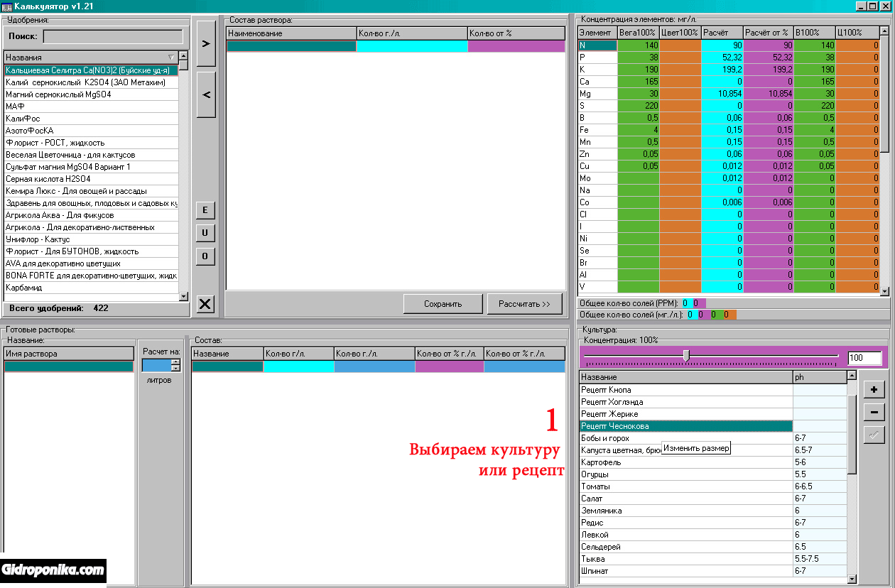Select Калий сернокислый K2SO4 fertilizer
This screenshot has width=895, height=588.
pyautogui.click(x=90, y=82)
